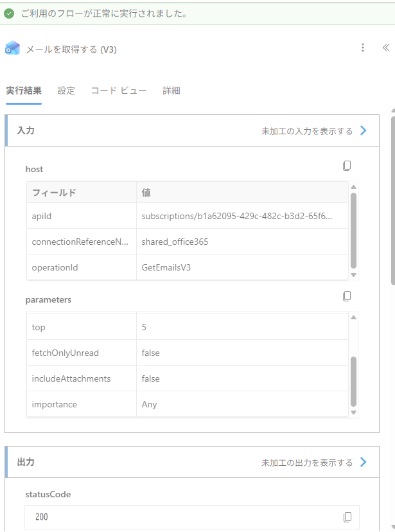This screenshot has height=532, width=395.
Task: Collapse the panel with double chevron icon
Action: [386, 48]
